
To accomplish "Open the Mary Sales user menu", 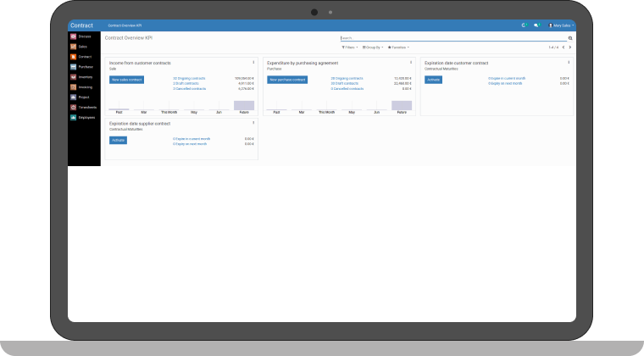I will tap(562, 25).
